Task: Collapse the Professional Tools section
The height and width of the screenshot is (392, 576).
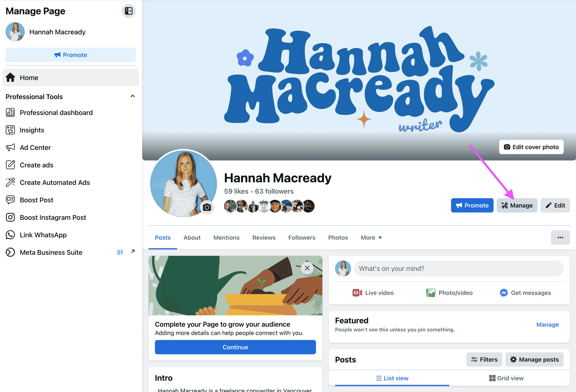Action: pos(133,96)
